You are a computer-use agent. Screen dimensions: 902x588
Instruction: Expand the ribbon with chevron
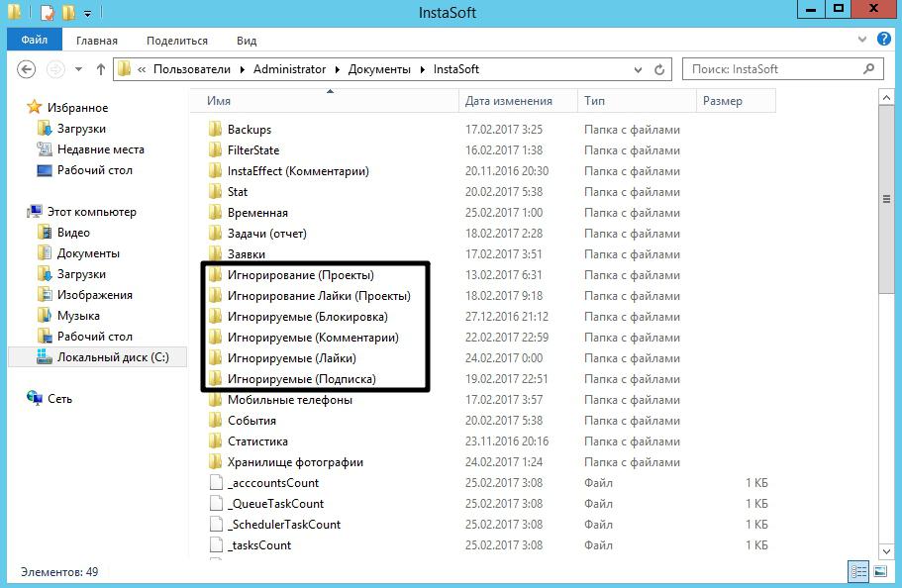(x=861, y=40)
